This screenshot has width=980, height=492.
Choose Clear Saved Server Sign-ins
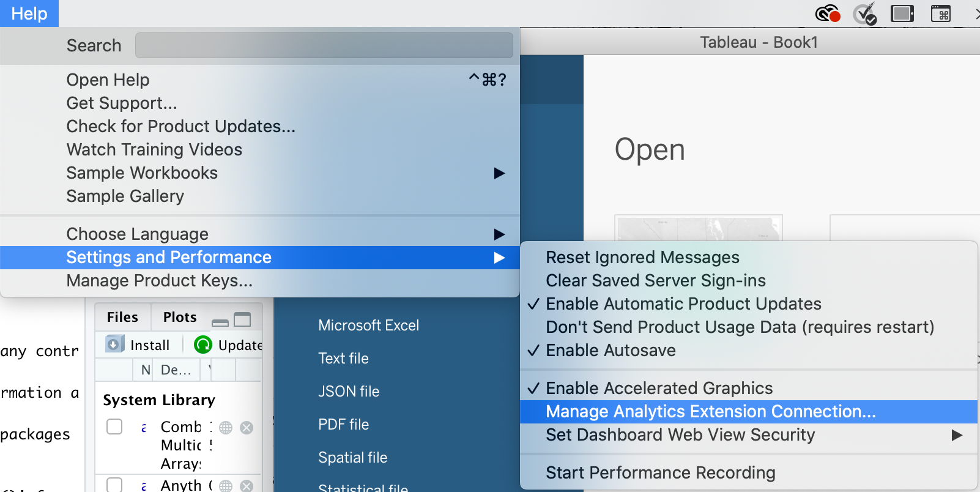click(749, 280)
